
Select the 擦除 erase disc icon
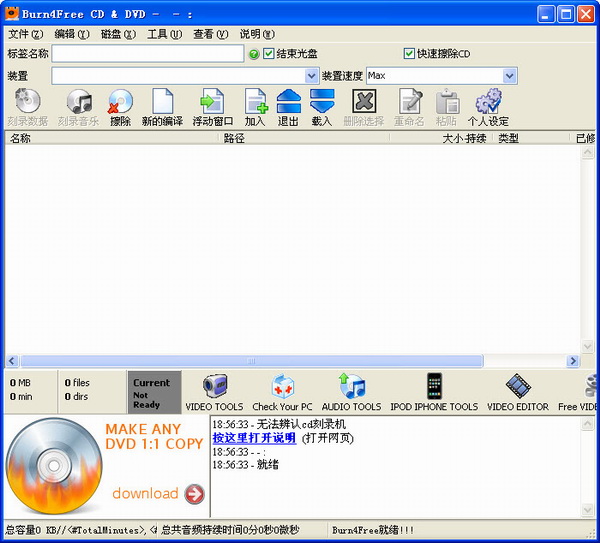coord(120,101)
